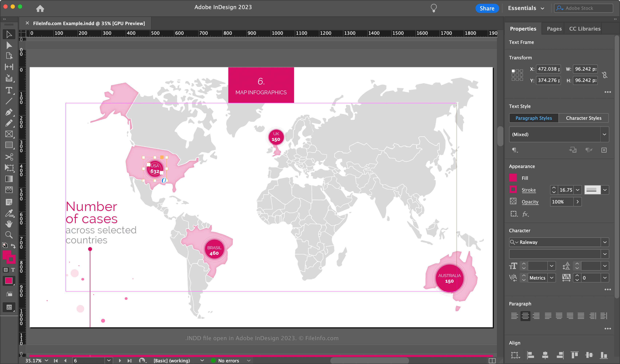Go to Home screen icon
620x364 pixels.
click(40, 9)
